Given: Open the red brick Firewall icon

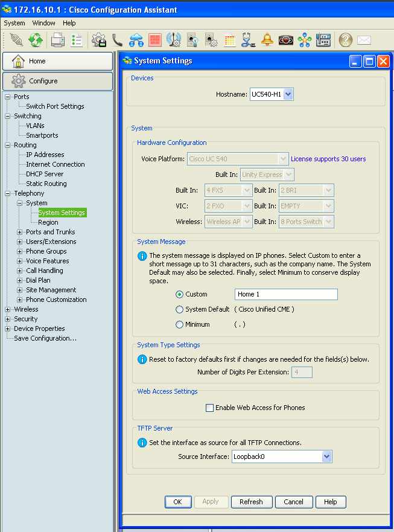Looking at the screenshot, I should 155,40.
